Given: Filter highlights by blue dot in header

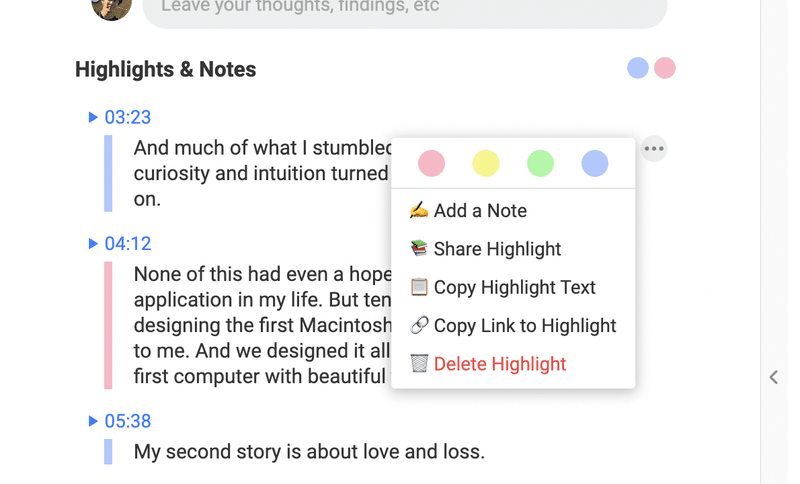Looking at the screenshot, I should (637, 68).
